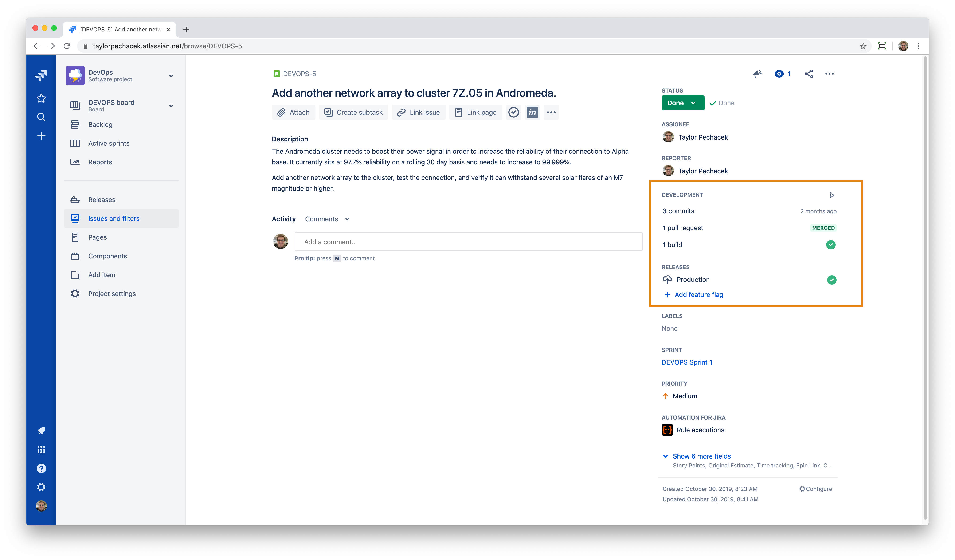
Task: Open the app switcher grid icon
Action: coord(41,450)
